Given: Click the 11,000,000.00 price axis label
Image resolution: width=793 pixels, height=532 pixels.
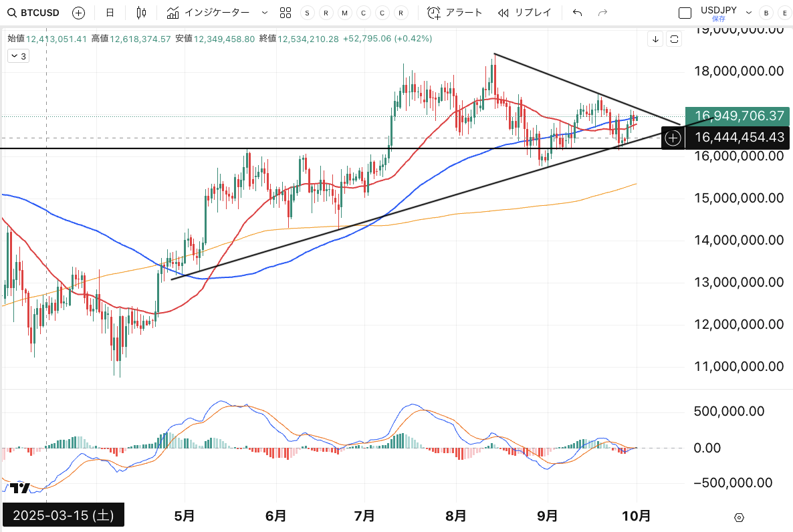Looking at the screenshot, I should coord(739,366).
